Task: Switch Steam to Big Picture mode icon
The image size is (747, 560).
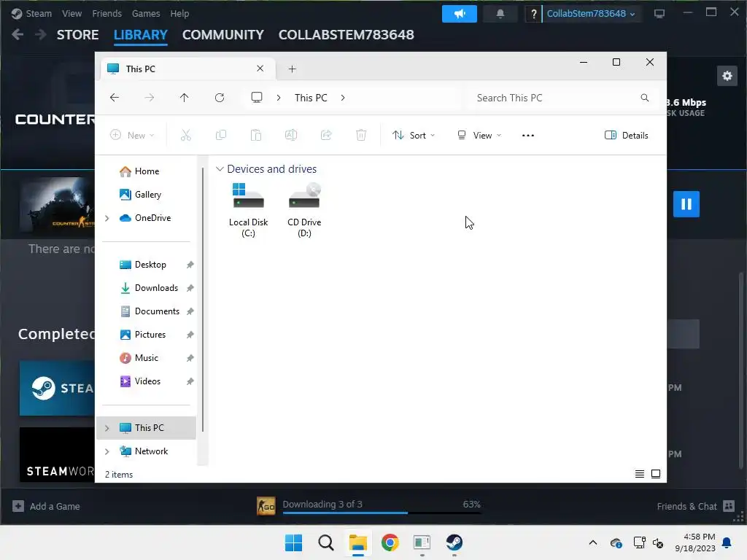Action: click(659, 14)
